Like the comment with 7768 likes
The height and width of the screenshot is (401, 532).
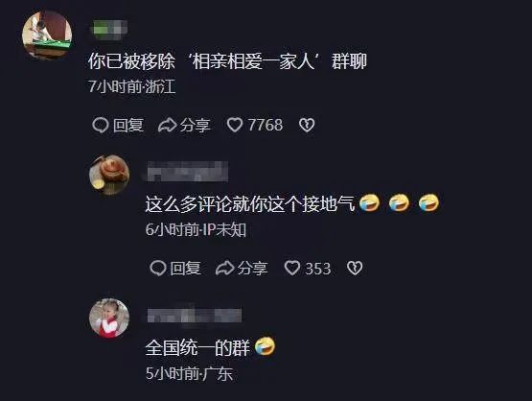(x=235, y=125)
